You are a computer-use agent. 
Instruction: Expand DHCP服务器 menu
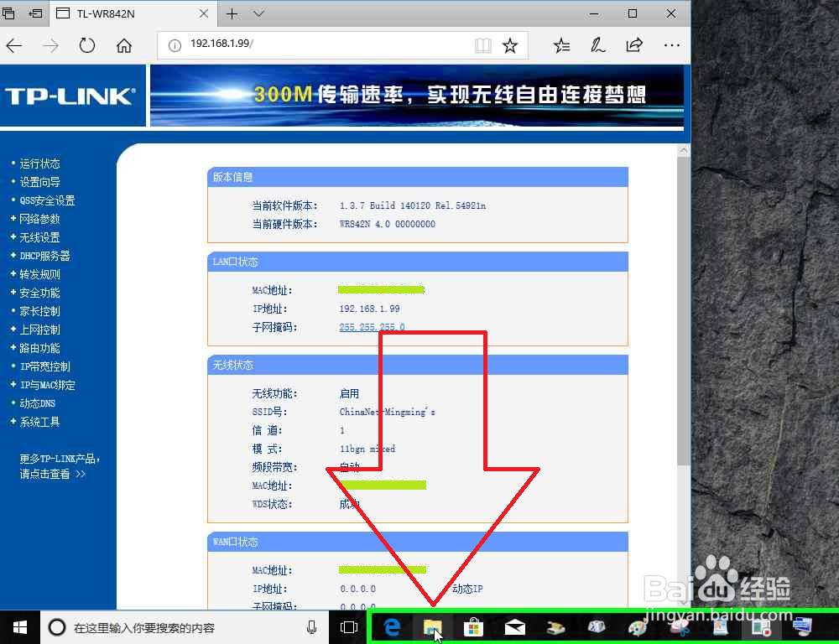click(45, 256)
